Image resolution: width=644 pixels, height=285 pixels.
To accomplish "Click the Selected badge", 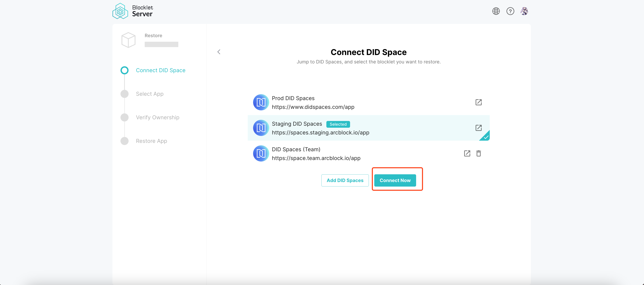I will coord(338,124).
